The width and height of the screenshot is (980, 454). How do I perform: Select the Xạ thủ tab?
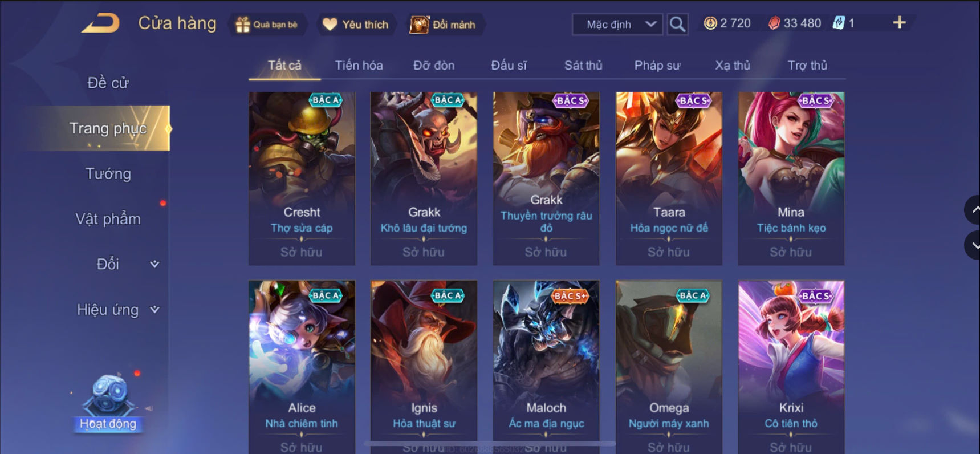[733, 66]
